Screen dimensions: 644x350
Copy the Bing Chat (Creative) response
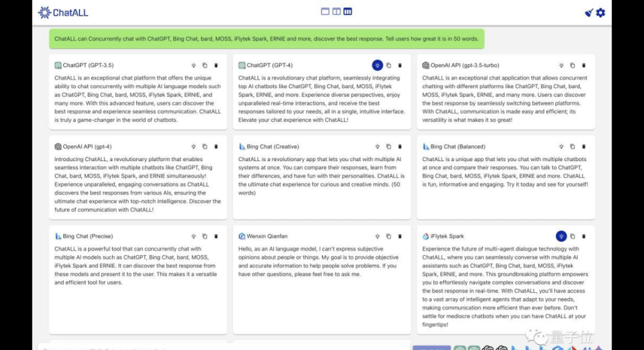click(x=388, y=147)
